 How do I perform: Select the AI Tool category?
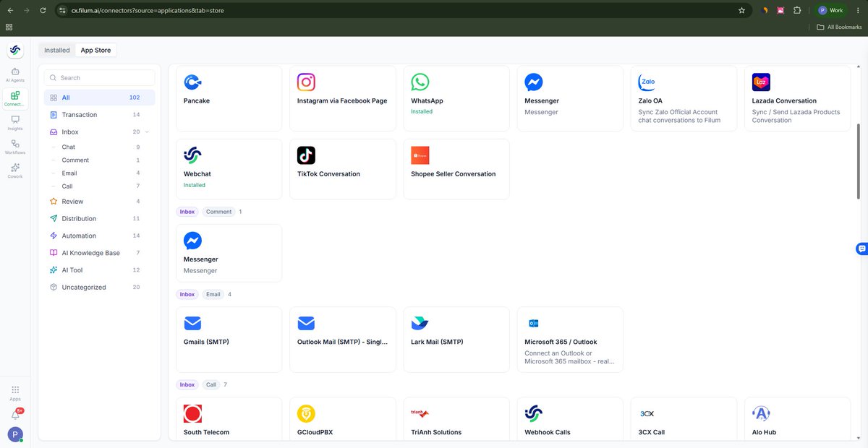[99, 270]
